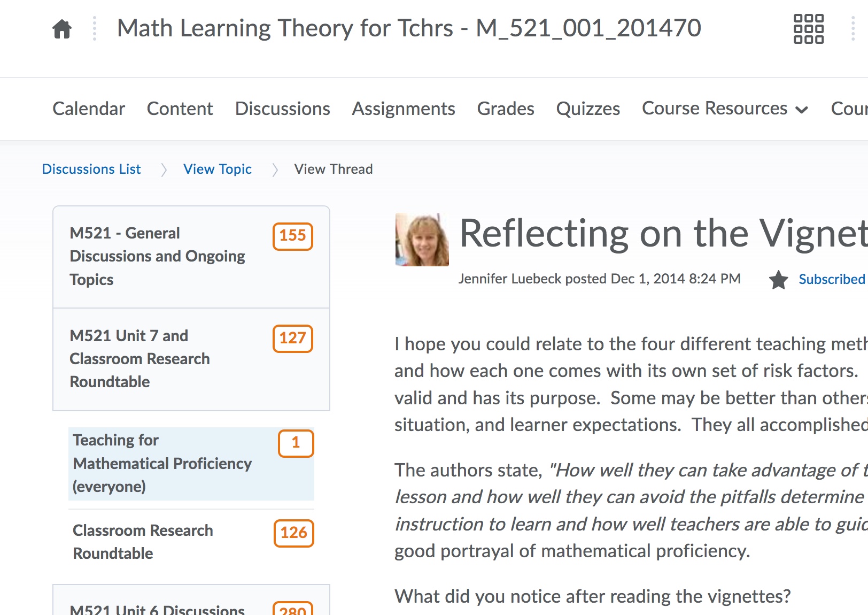The width and height of the screenshot is (868, 615).
Task: Click the unread badge showing 1
Action: click(296, 443)
